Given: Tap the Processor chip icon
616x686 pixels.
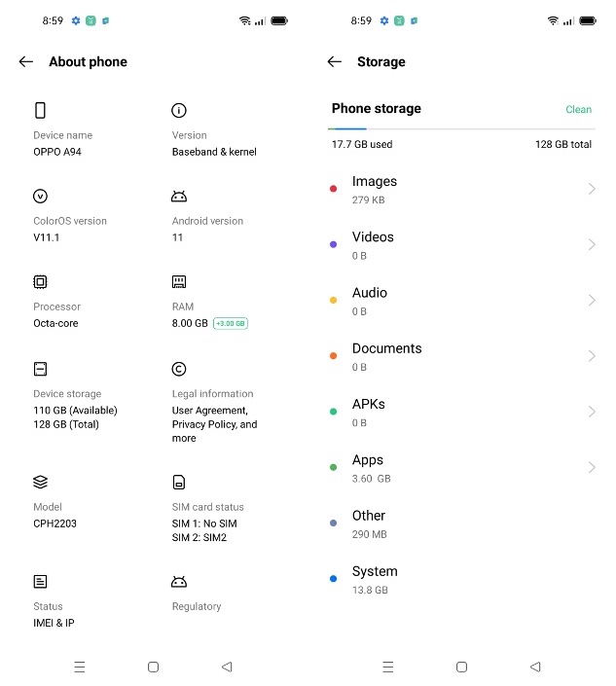Looking at the screenshot, I should click(40, 282).
